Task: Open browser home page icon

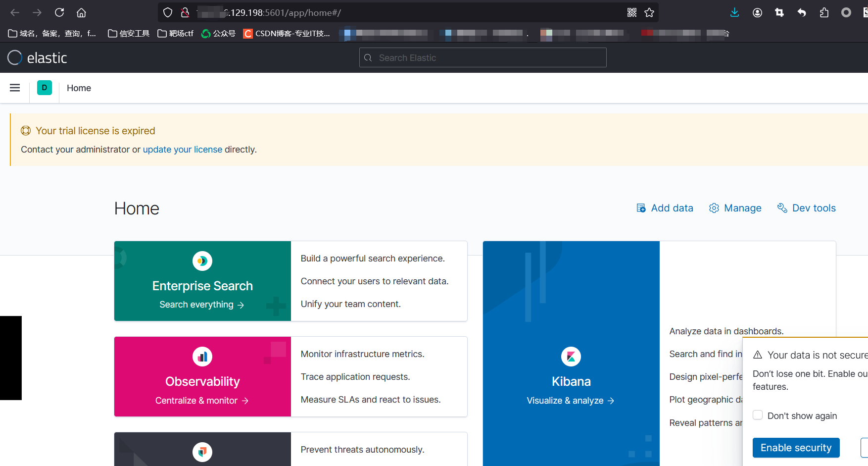Action: [x=81, y=12]
